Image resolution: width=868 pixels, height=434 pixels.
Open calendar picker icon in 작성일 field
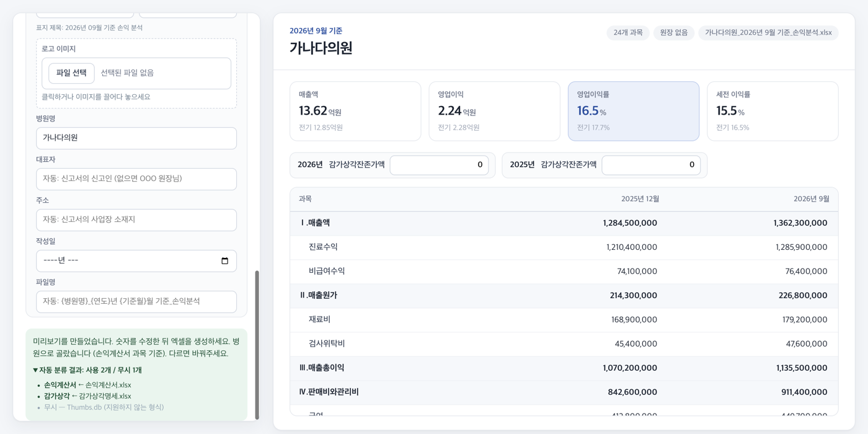point(224,261)
